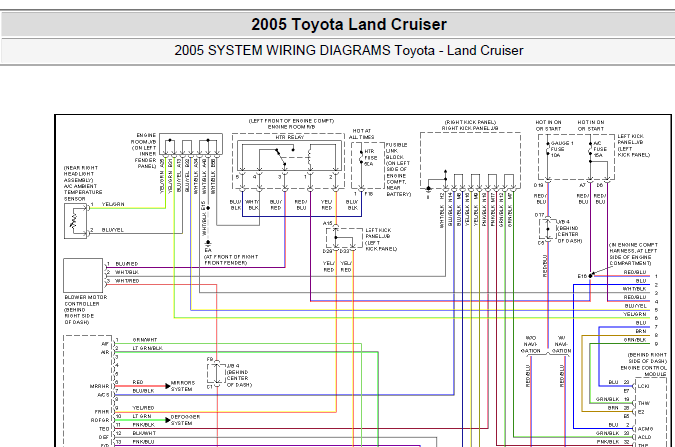
Task: Click the RIGHT KICK PANEL J/B label
Action: pyautogui.click(x=470, y=128)
